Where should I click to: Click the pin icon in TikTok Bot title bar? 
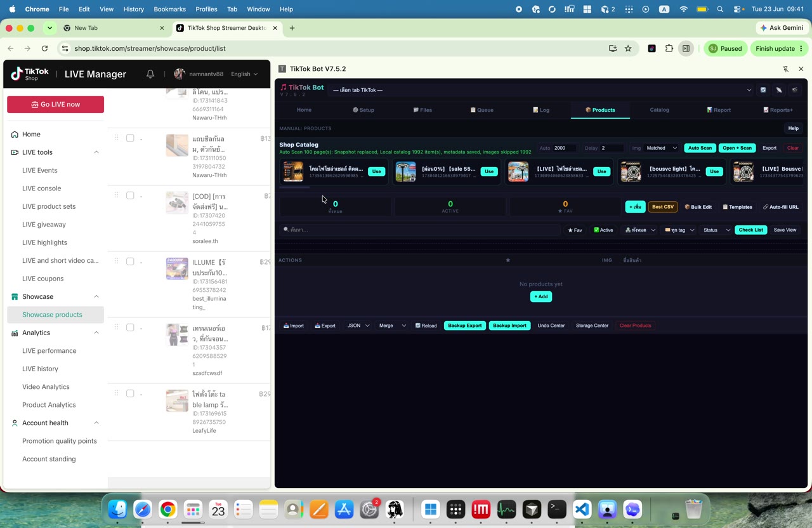pos(785,69)
